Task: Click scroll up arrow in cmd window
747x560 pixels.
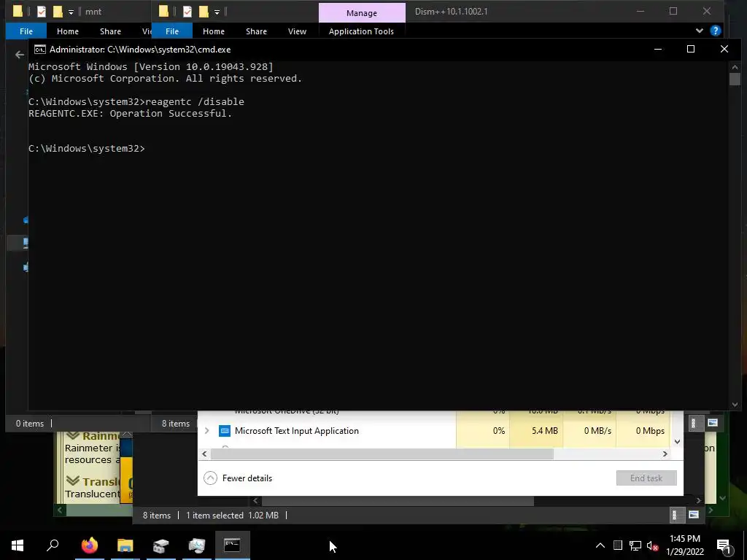Action: [735, 66]
